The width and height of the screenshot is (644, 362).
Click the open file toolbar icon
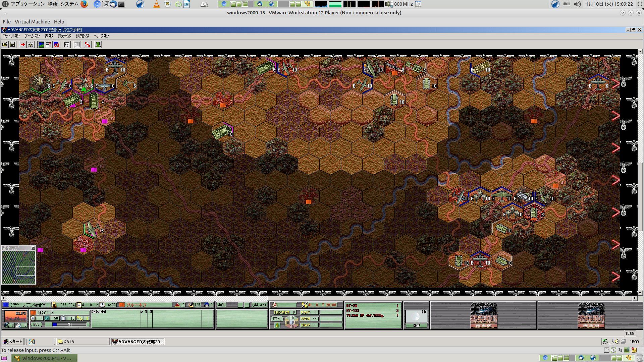click(x=5, y=45)
